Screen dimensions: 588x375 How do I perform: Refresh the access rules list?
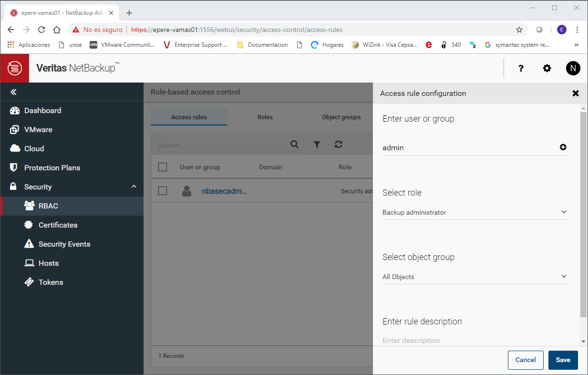339,145
